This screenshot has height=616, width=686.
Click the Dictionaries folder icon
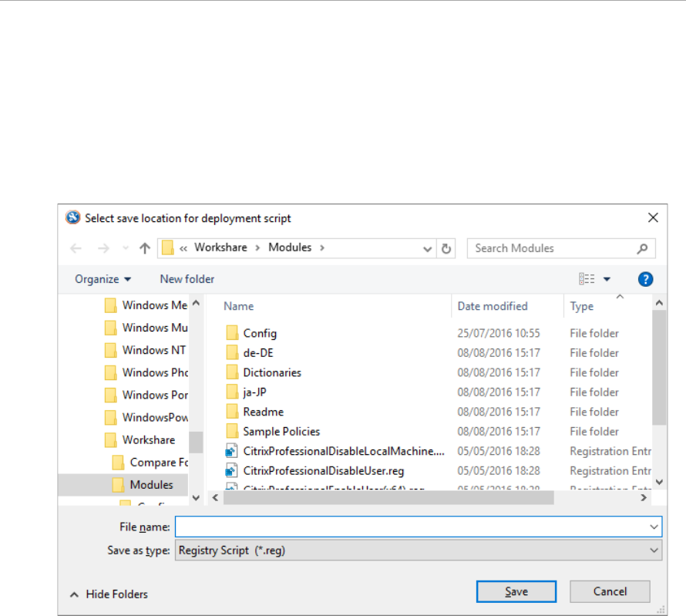(232, 372)
